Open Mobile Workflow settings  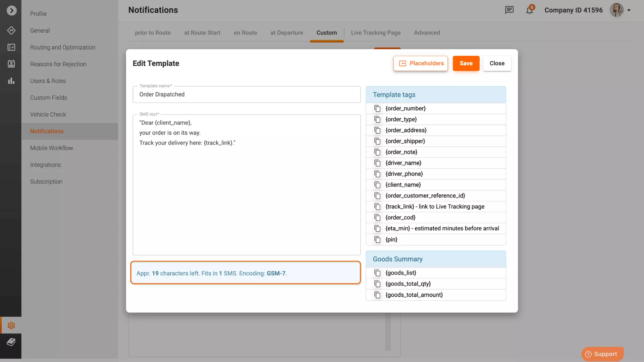pyautogui.click(x=51, y=148)
